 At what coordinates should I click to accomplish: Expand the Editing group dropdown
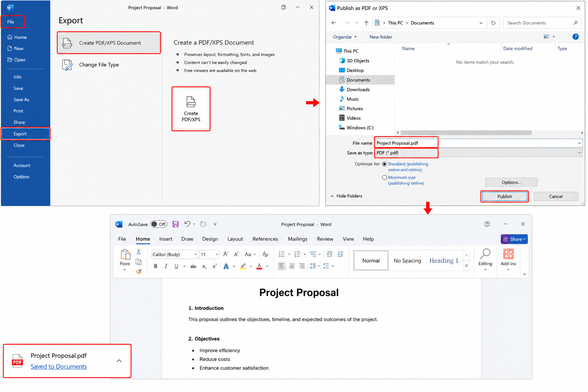pos(485,269)
